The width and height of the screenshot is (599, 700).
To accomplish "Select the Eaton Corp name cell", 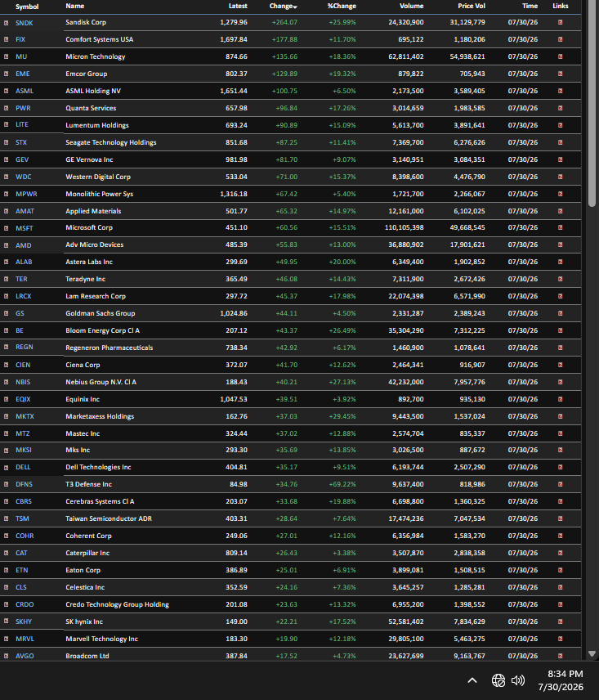I will pyautogui.click(x=83, y=570).
